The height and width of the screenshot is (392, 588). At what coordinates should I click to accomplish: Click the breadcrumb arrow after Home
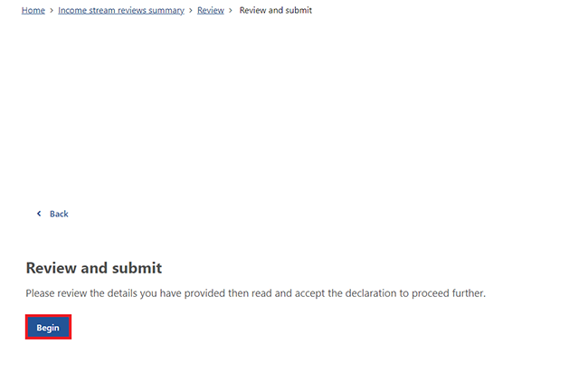coord(52,11)
